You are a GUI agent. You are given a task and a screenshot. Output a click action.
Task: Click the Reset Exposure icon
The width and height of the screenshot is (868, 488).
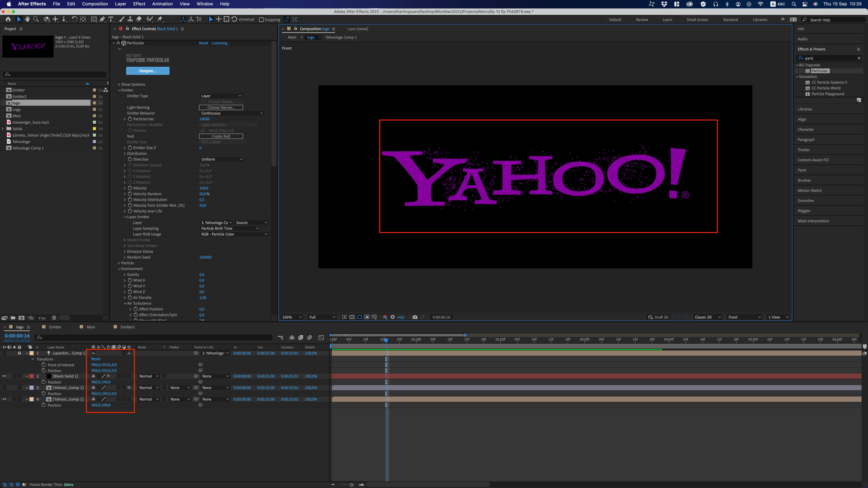coord(393,317)
